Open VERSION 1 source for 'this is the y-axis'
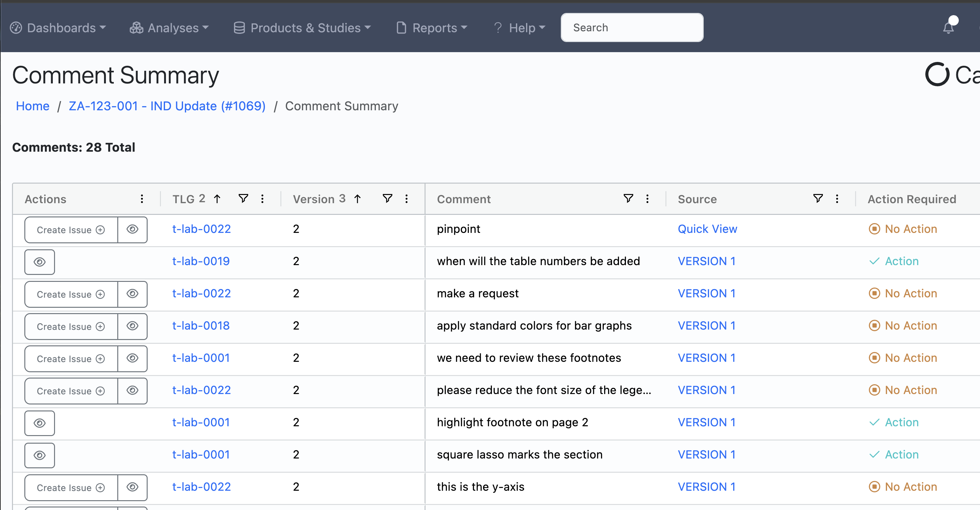This screenshot has height=510, width=980. tap(707, 487)
